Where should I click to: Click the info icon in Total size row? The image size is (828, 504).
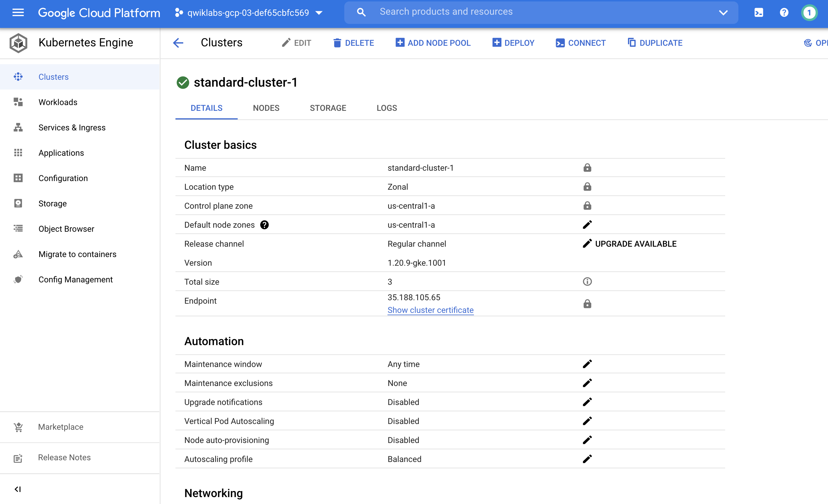pyautogui.click(x=587, y=282)
